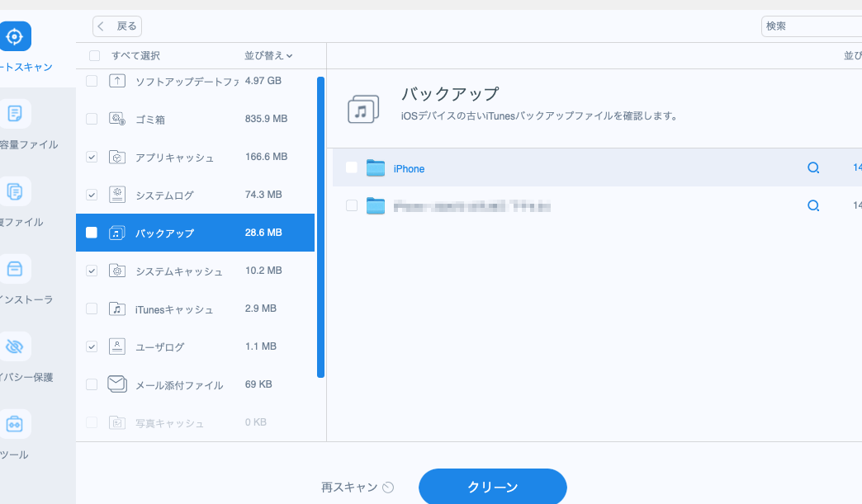
Task: Open the Smart Scan label in sidebar
Action: pos(26,67)
